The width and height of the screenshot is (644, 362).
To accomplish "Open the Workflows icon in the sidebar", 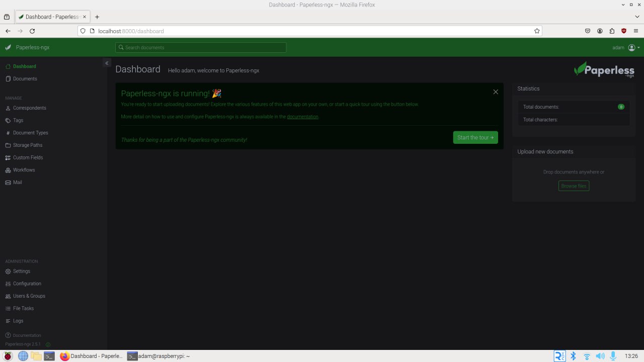I will [x=8, y=170].
